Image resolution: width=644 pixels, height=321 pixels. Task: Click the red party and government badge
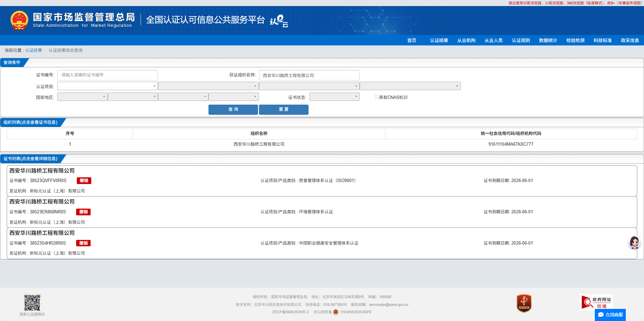[x=524, y=303]
